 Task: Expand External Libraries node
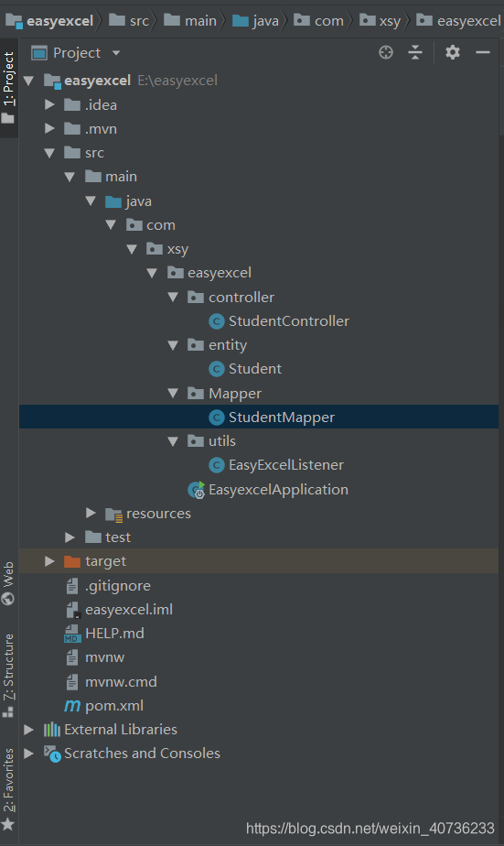click(28, 730)
